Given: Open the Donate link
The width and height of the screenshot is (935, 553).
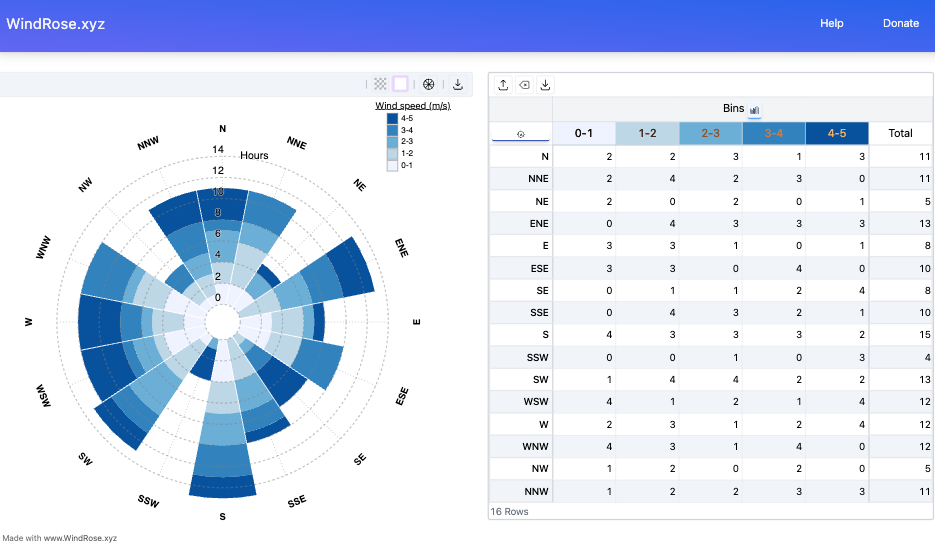Looking at the screenshot, I should pos(900,23).
